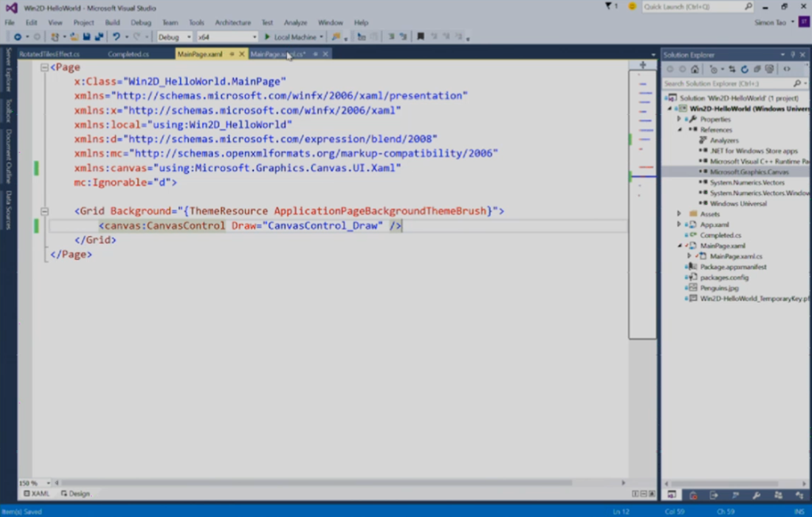Click the Sync with Active Document icon
The image size is (812, 517).
tap(732, 69)
